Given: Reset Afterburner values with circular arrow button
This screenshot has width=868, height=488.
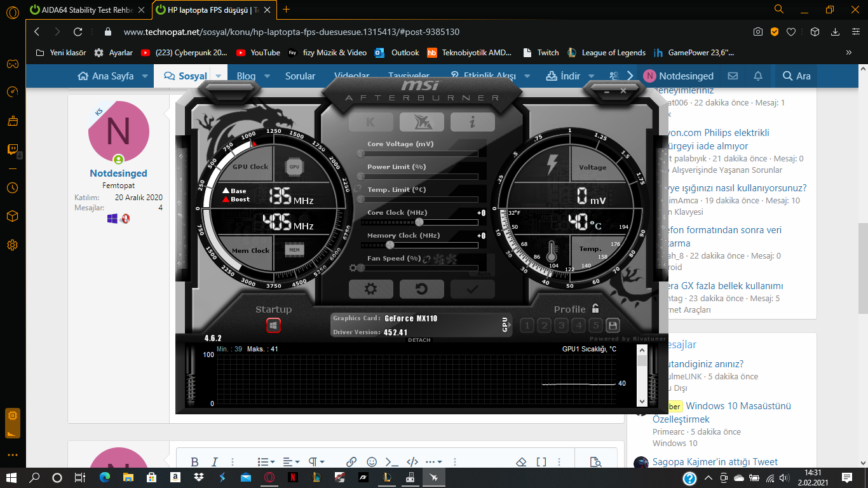Looking at the screenshot, I should pos(421,289).
